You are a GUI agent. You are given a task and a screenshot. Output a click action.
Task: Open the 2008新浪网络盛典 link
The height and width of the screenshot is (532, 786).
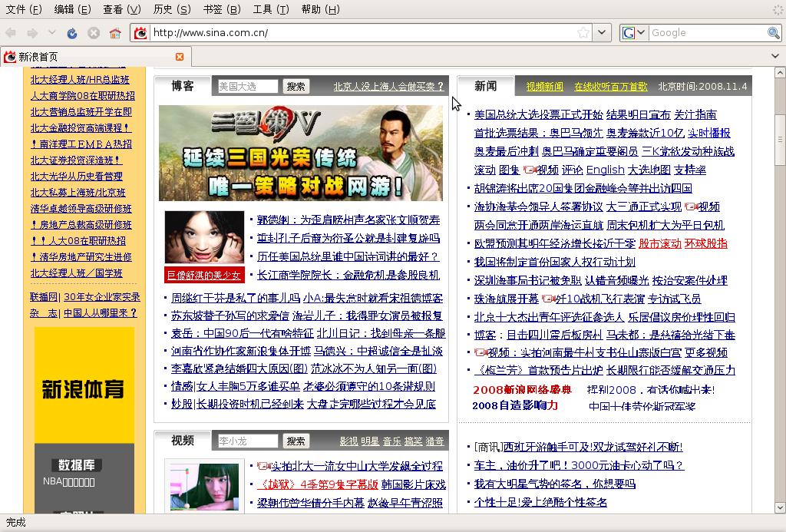tap(522, 390)
